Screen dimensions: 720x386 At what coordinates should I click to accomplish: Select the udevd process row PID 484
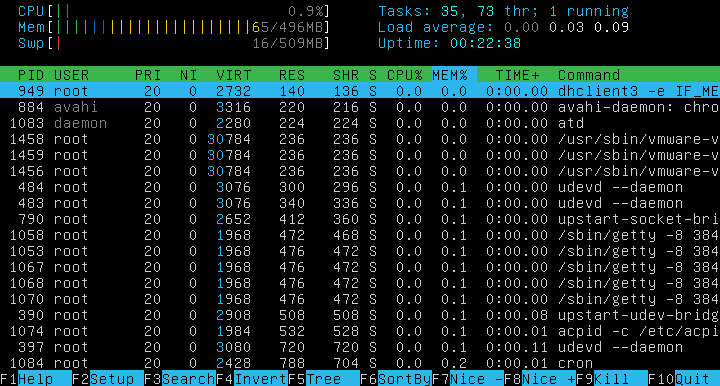[x=360, y=187]
